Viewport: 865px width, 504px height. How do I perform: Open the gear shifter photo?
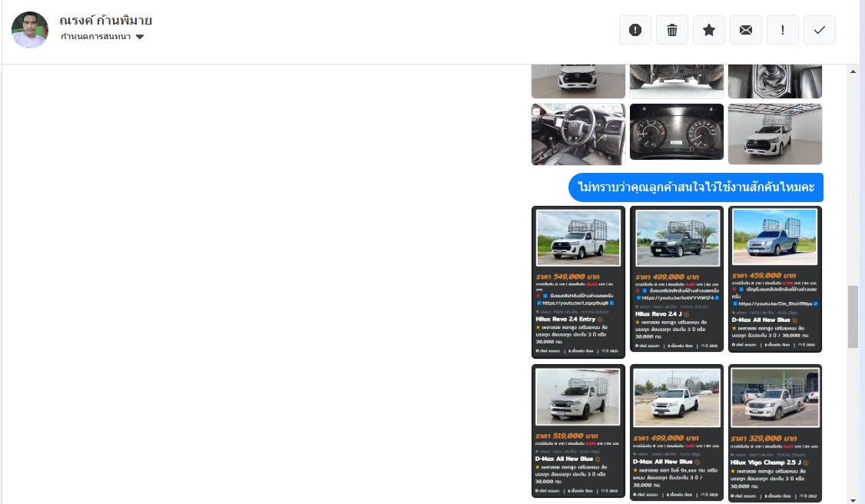tap(774, 81)
